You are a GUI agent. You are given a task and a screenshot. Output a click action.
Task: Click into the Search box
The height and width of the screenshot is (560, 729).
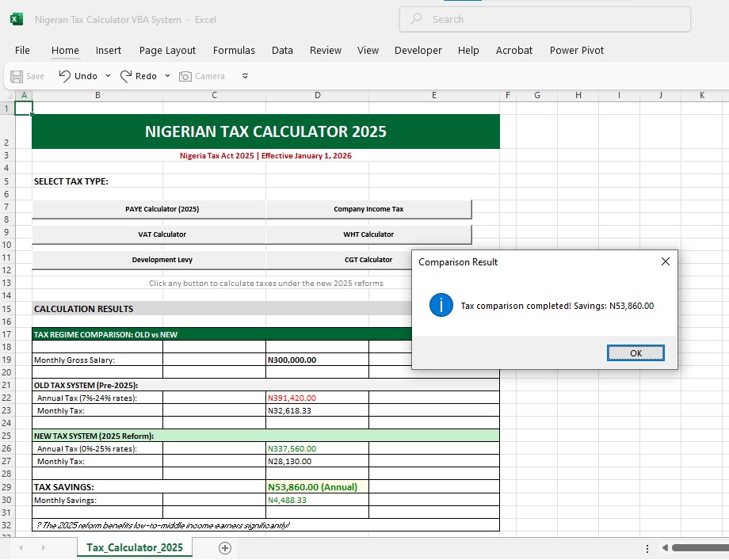[545, 19]
